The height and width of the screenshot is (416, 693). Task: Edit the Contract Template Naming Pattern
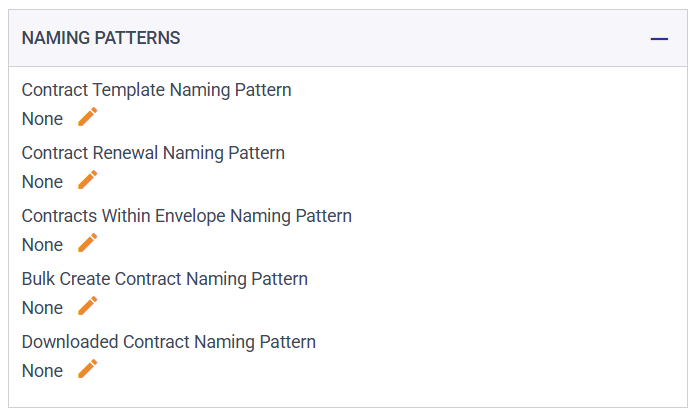88,117
